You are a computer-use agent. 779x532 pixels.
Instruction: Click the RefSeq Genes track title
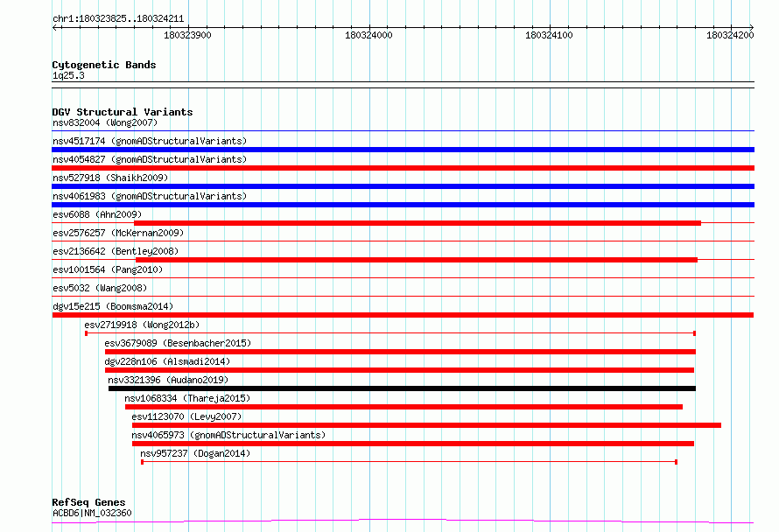pyautogui.click(x=88, y=502)
